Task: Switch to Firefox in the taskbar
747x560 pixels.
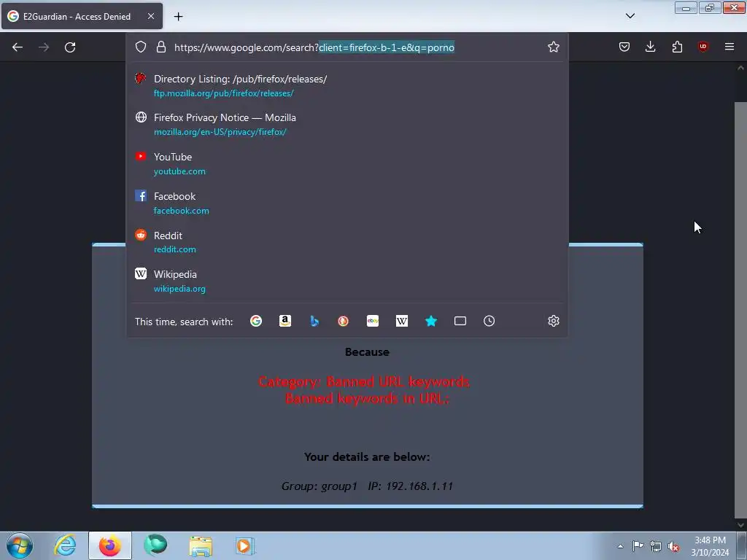Action: [x=109, y=545]
